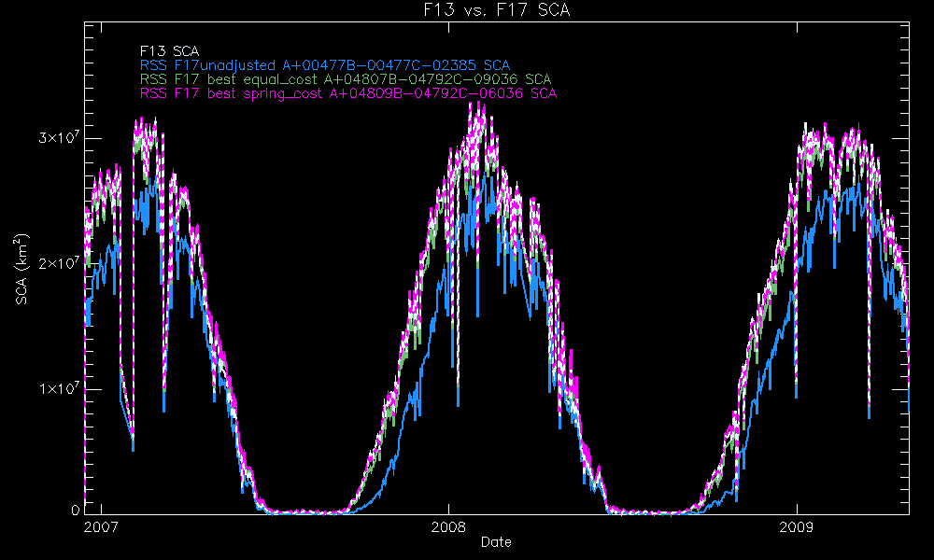The height and width of the screenshot is (560, 934).
Task: Click the blue spike bottom just right of 2008
Action: pyautogui.click(x=458, y=405)
